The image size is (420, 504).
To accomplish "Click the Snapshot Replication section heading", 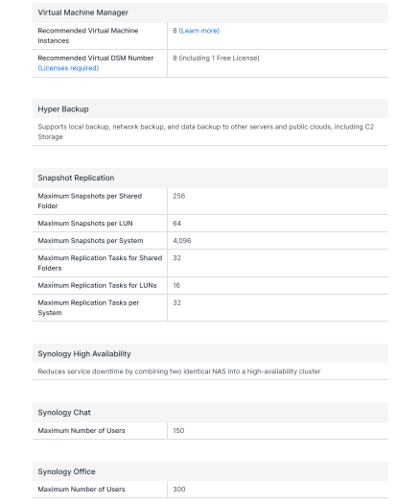I will pyautogui.click(x=76, y=178).
